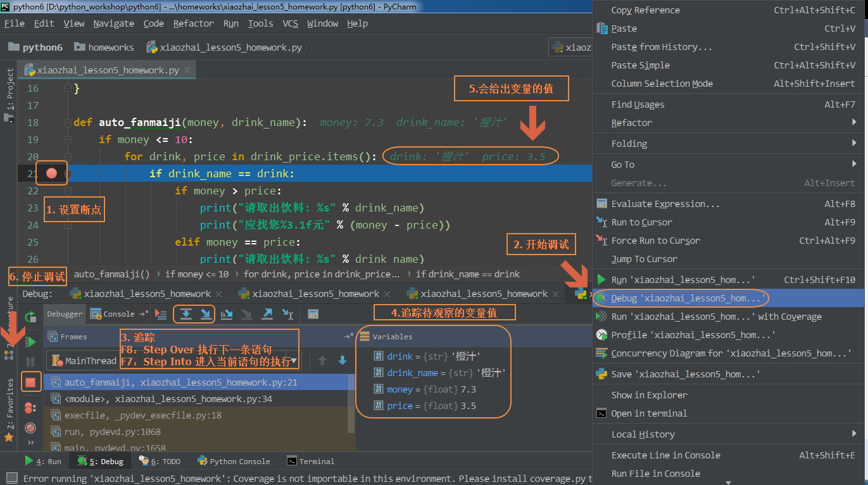Click python6 project in navigation breadcrumb
Viewport: 868px width, 485px height.
[x=35, y=47]
